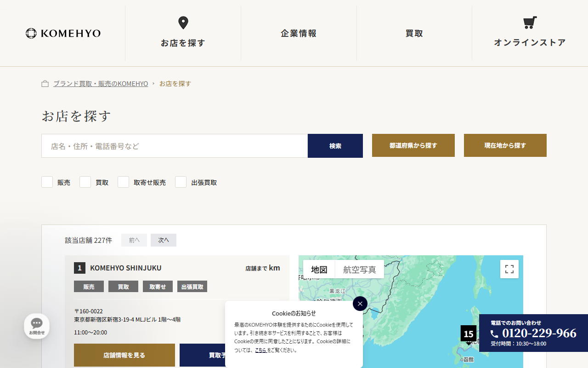Click the shopping cart icon
This screenshot has height=368, width=588.
(x=530, y=23)
